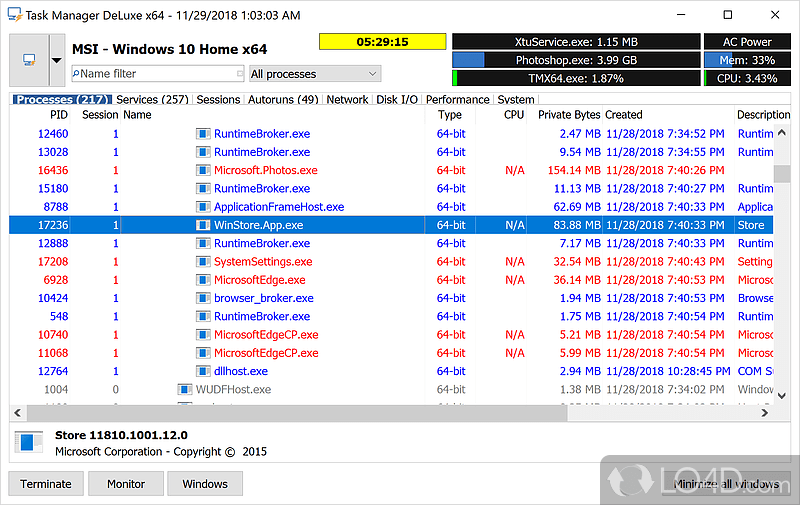Open the Sessions tab
Screen dimensions: 800x505
coord(218,99)
